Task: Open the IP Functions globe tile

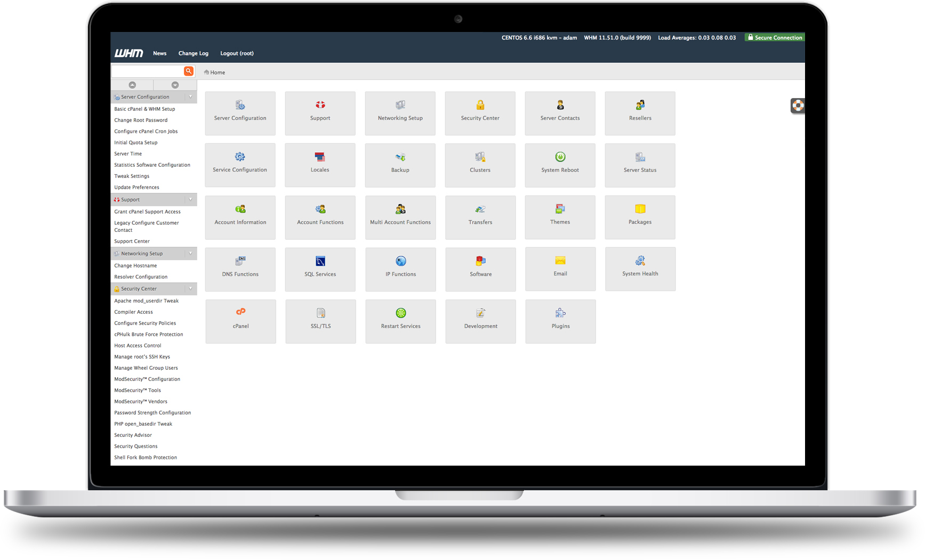Action: pyautogui.click(x=400, y=269)
